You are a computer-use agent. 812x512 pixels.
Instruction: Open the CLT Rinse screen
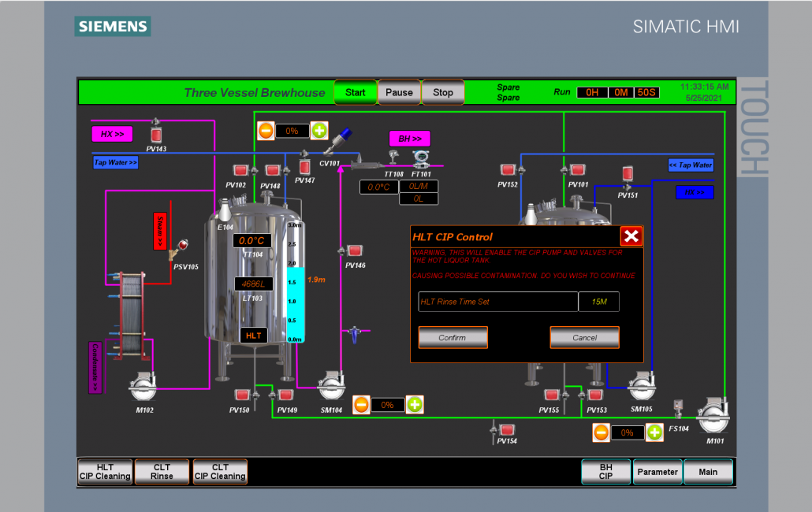coord(162,472)
